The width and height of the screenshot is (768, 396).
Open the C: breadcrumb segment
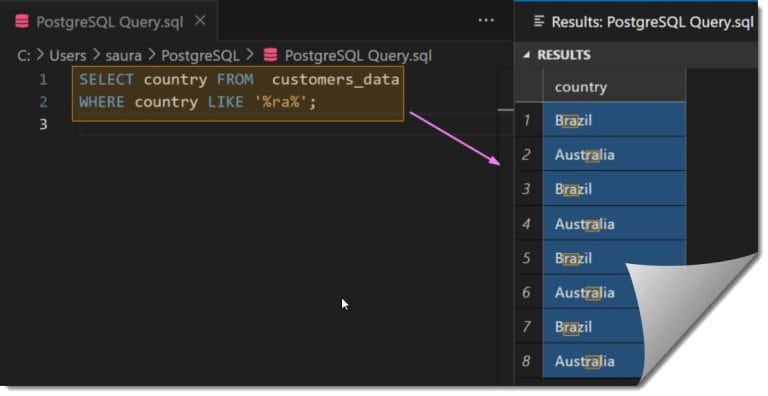coord(23,55)
